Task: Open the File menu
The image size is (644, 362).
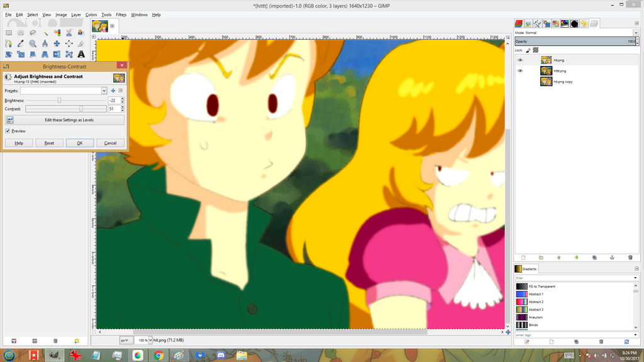Action: [x=8, y=15]
